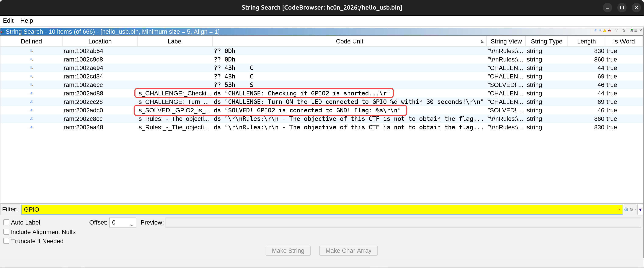644x268 pixels.
Task: Sort by the Is Word column header
Action: click(624, 42)
